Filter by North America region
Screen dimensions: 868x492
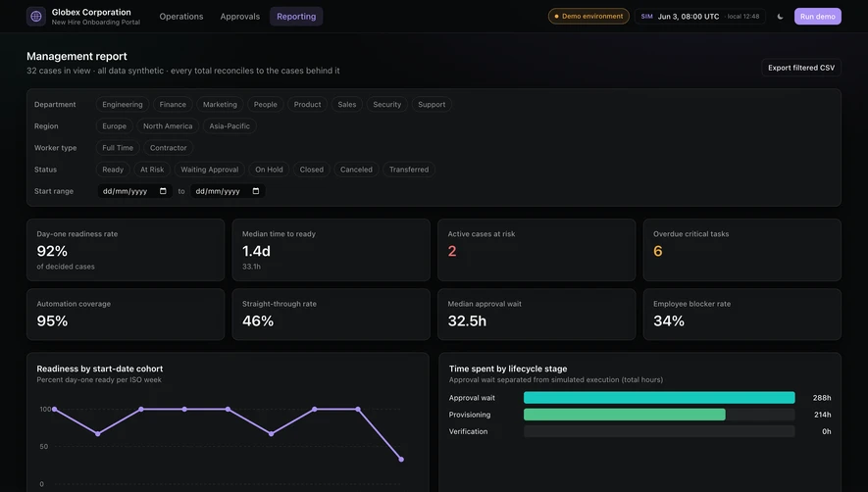[168, 125]
